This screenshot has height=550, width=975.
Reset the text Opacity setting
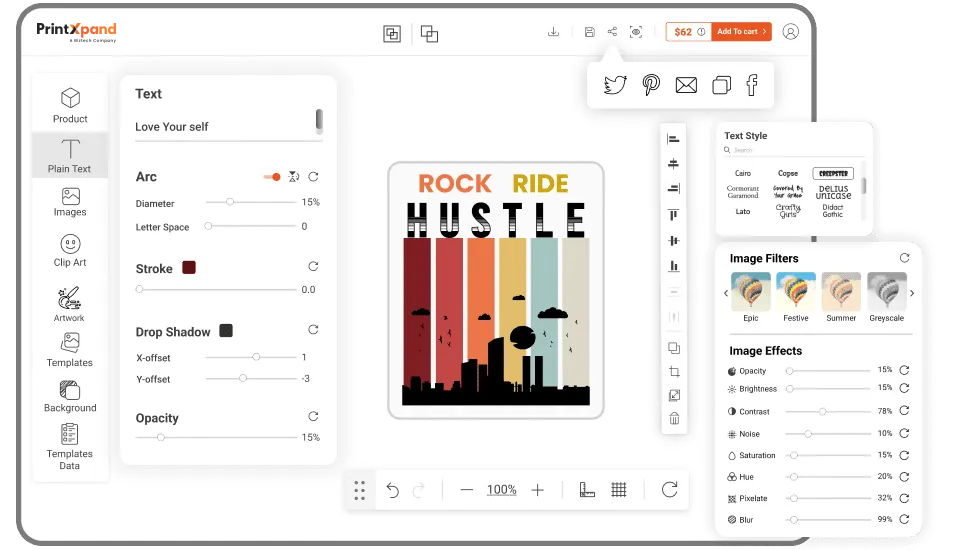313,416
